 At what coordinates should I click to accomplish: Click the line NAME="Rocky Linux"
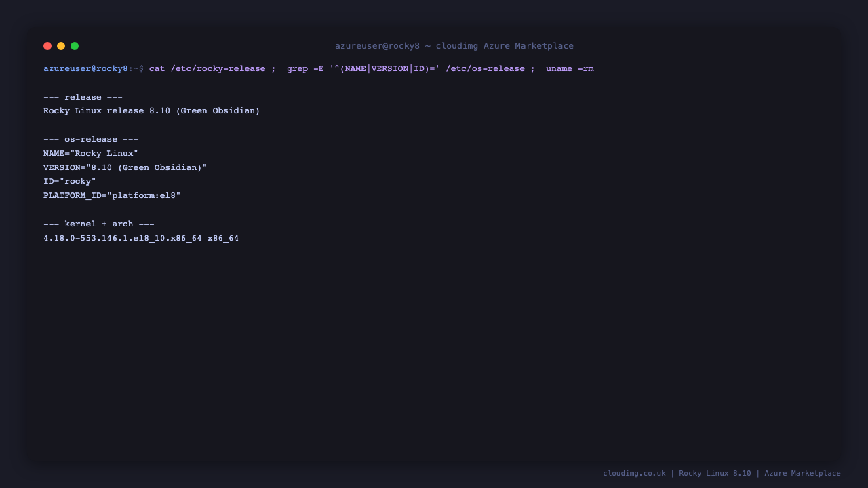[x=91, y=153]
